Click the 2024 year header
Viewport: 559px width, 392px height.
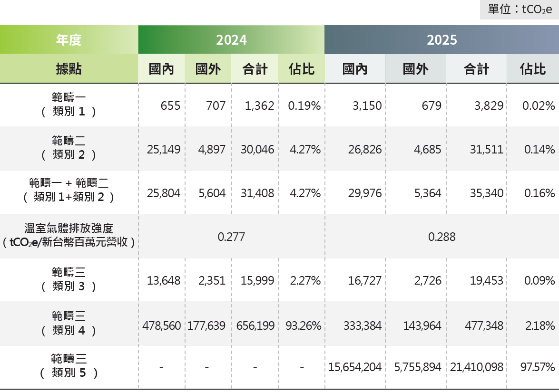231,39
